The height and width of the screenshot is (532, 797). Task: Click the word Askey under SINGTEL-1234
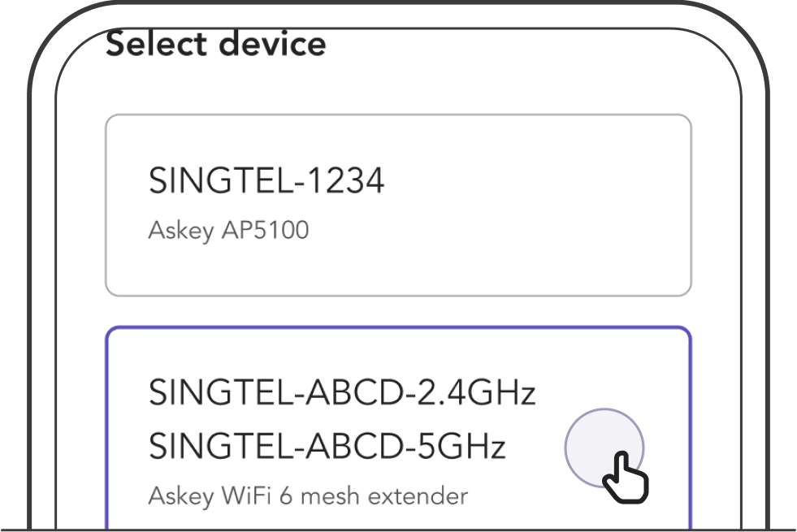(x=181, y=231)
